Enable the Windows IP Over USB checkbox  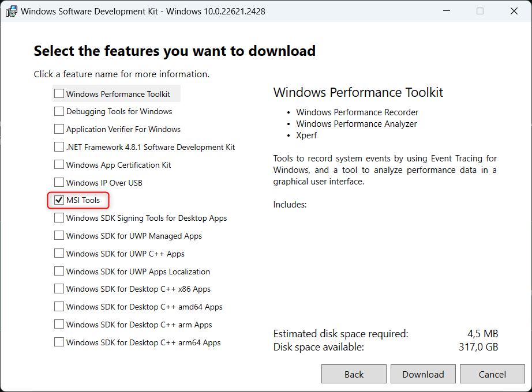coord(59,182)
